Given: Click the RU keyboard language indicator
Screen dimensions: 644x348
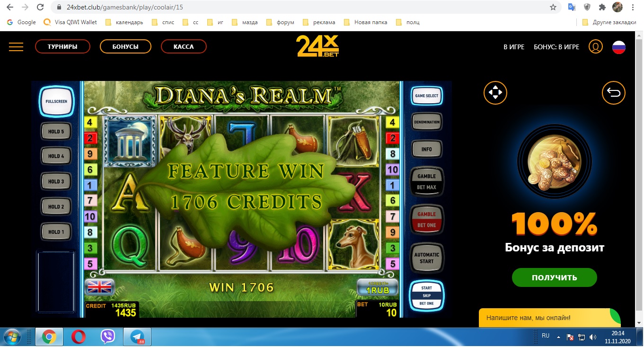Looking at the screenshot, I should [546, 336].
